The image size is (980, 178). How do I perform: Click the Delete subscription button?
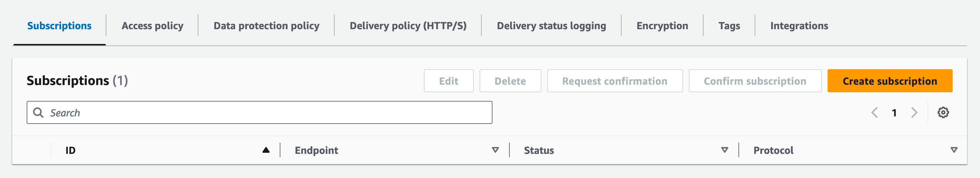tap(510, 81)
